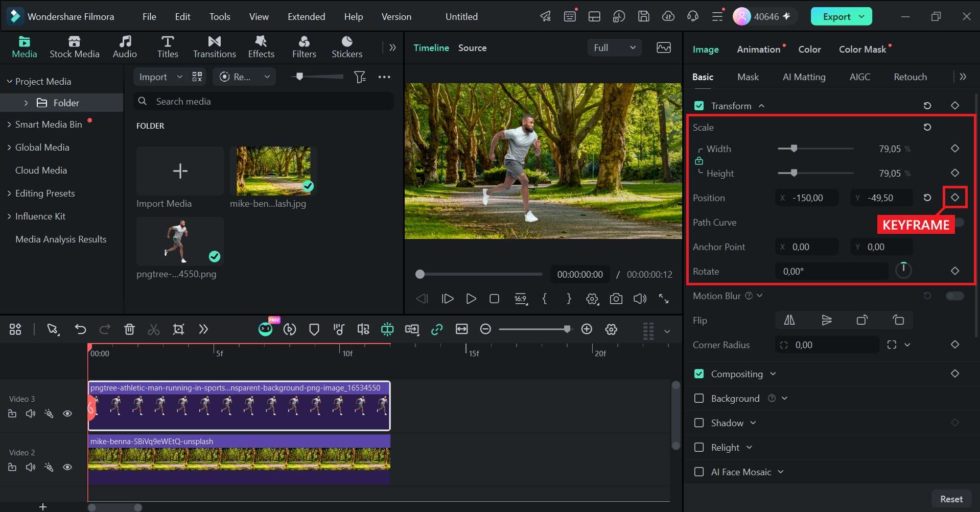The width and height of the screenshot is (980, 512).
Task: Add a Width keyframe diamond
Action: pos(954,149)
